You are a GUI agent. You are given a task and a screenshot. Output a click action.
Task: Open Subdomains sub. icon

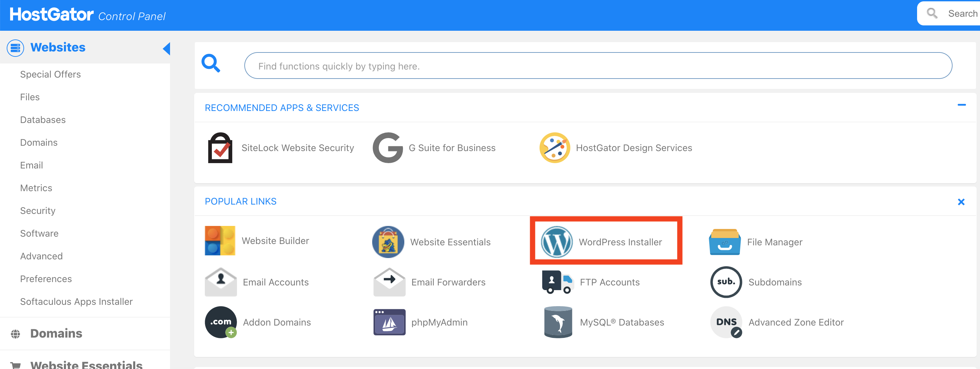726,282
